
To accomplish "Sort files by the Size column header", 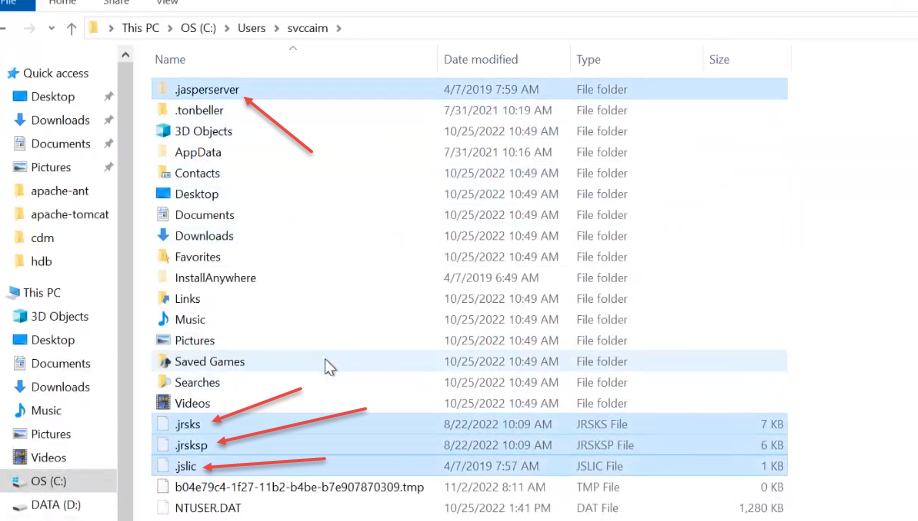I will 719,60.
